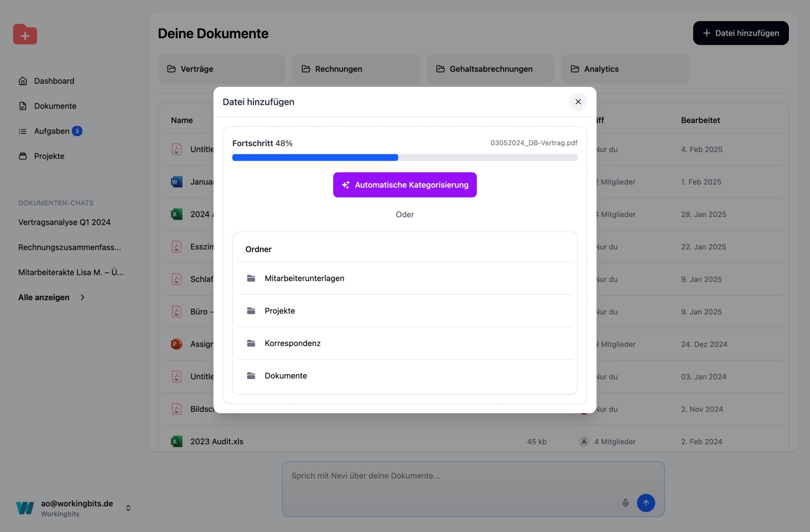Screen dimensions: 810x532
Task: Click the Datei hinzufügen button top right
Action: (x=740, y=33)
